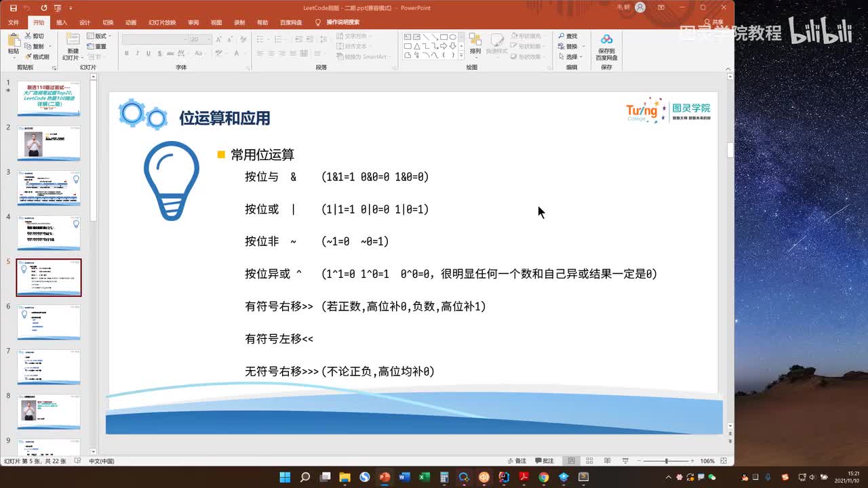
Task: Open the Transitions (切换) tab
Action: point(108,22)
